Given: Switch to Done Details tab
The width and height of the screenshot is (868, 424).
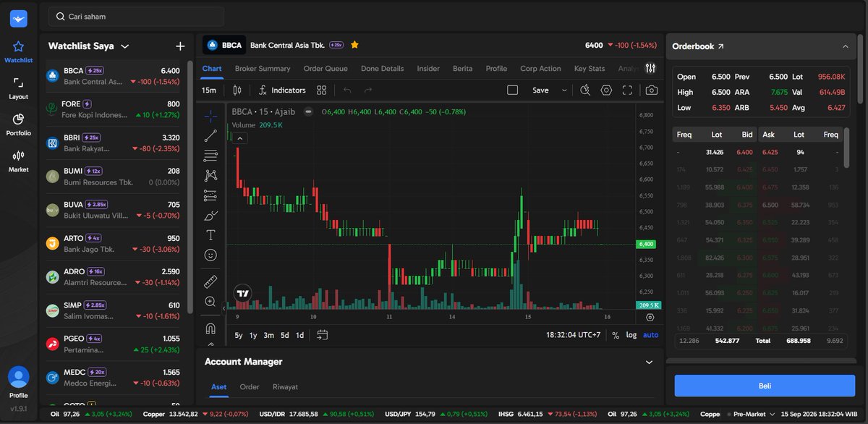Looking at the screenshot, I should [x=382, y=69].
